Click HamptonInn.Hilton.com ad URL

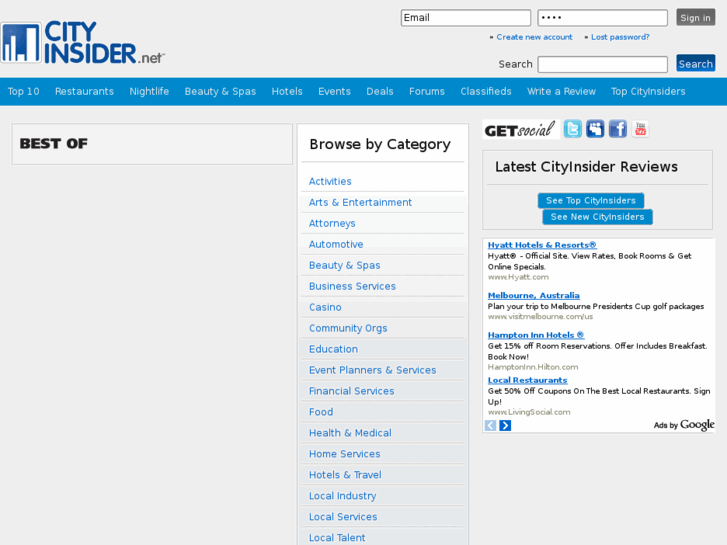tap(533, 367)
